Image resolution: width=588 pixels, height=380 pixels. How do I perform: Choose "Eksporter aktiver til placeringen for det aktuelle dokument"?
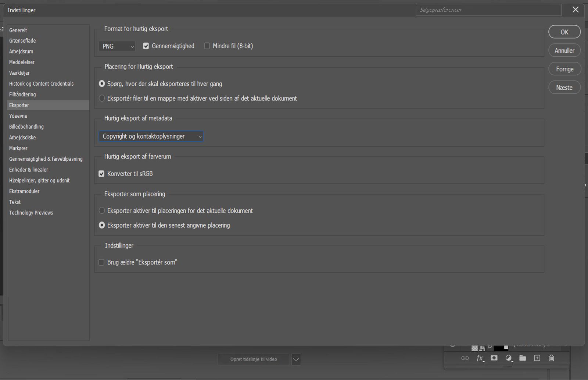(x=102, y=211)
